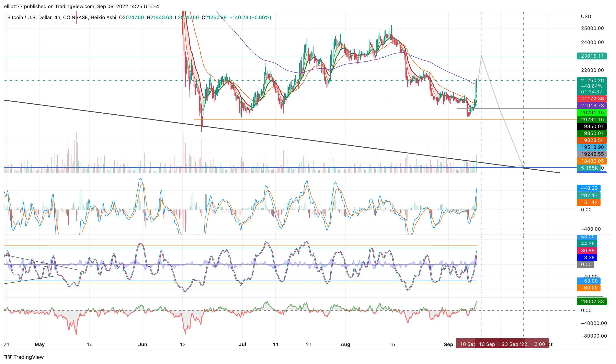Image resolution: width=616 pixels, height=364 pixels.
Task: Click the Jun label on time axis
Action: click(143, 344)
